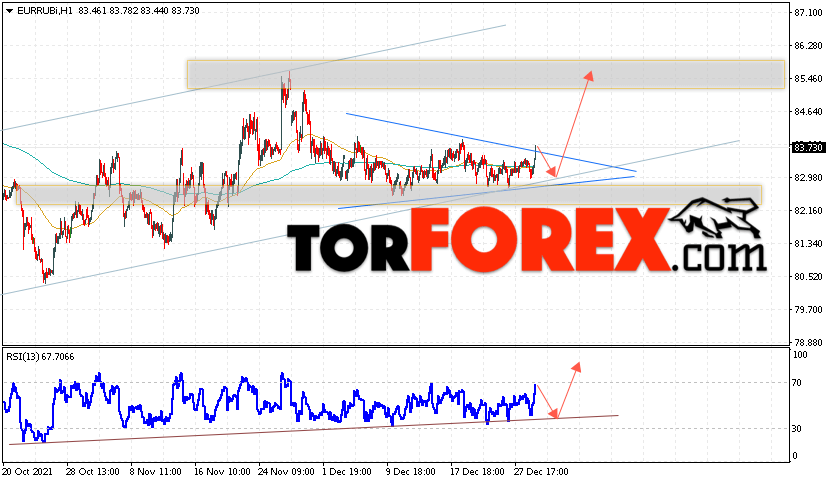Select the EURRUBi,H1 symbol label
The image size is (830, 483).
45,11
